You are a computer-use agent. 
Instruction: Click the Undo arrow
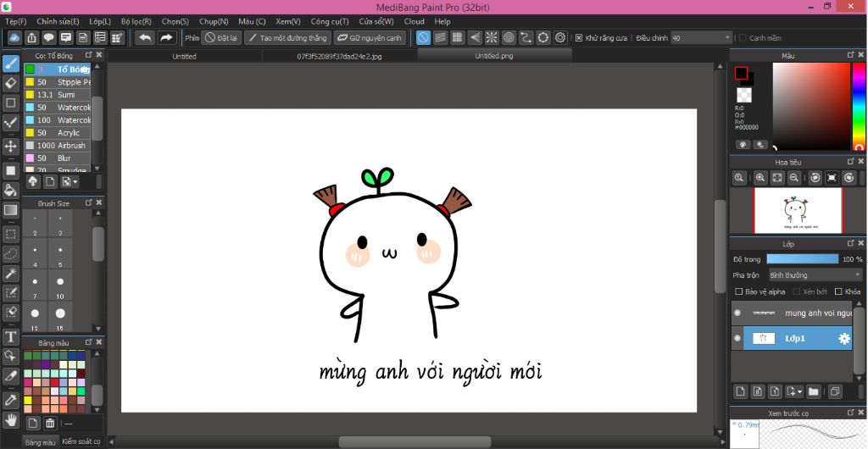tap(145, 37)
